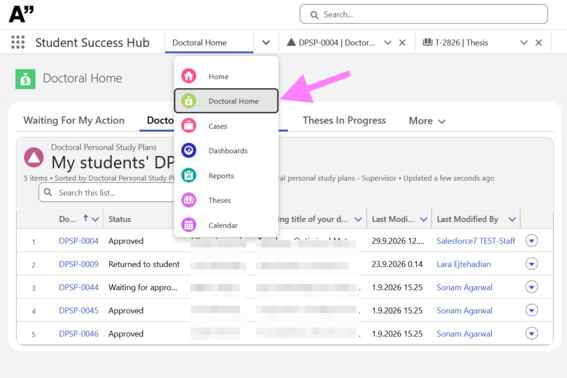Click the Reports clipboard icon
Viewport: 567px width, 378px height.
point(189,175)
